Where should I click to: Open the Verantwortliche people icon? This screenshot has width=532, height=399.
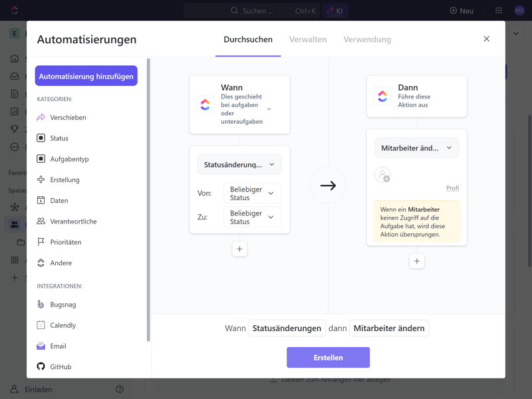click(41, 221)
